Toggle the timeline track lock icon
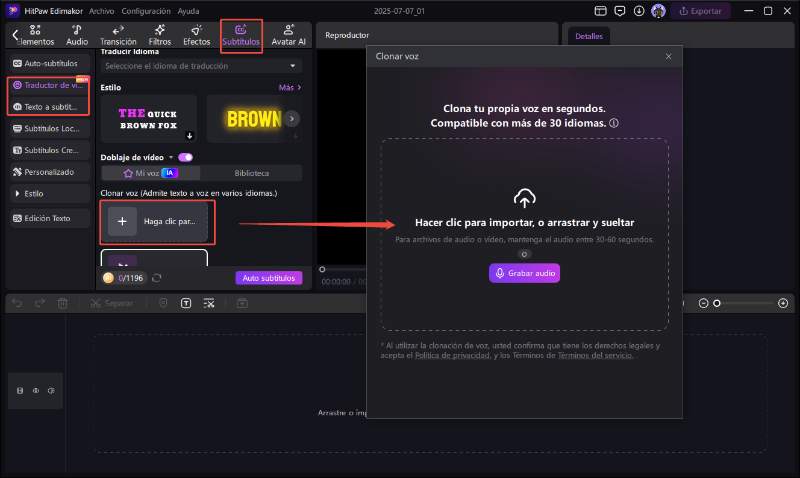The width and height of the screenshot is (800, 478). 20,391
